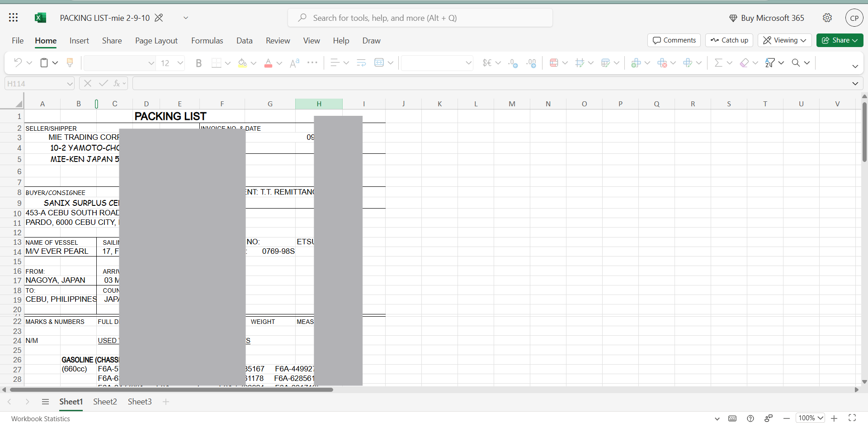Select column H header

319,104
